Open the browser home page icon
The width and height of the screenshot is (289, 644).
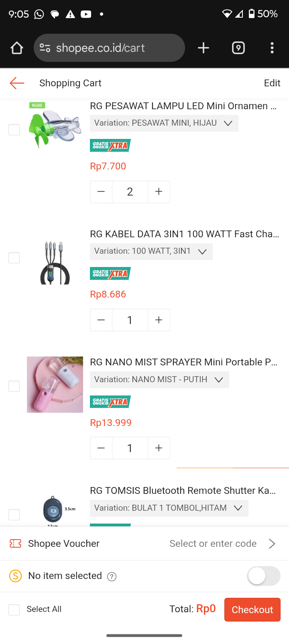(x=17, y=48)
